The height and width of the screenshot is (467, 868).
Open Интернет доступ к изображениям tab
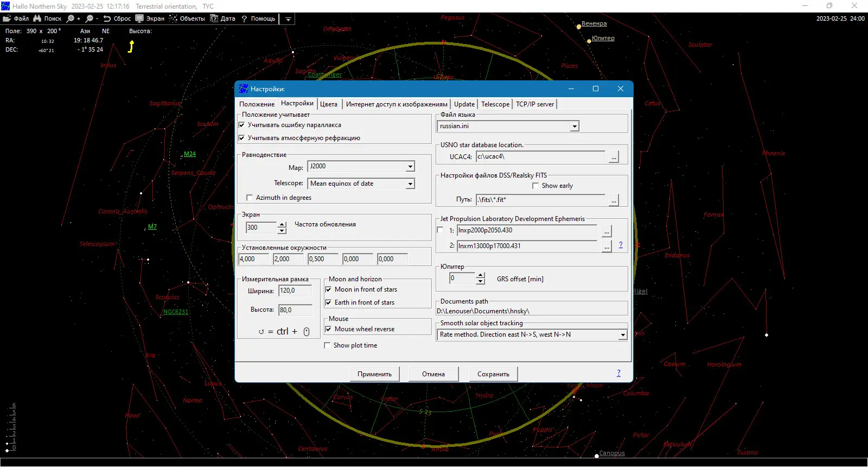(x=397, y=104)
